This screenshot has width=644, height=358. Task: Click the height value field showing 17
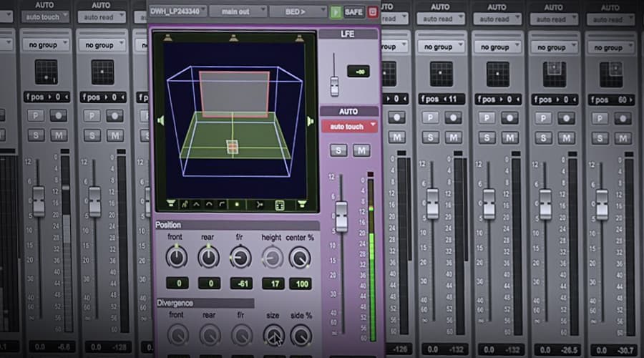pyautogui.click(x=273, y=284)
